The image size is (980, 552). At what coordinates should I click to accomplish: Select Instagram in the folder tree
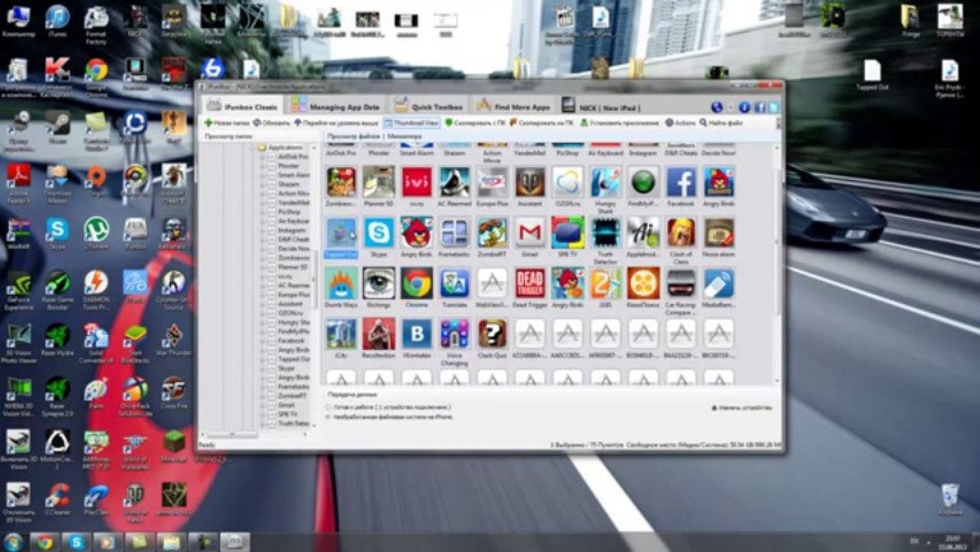pyautogui.click(x=292, y=230)
